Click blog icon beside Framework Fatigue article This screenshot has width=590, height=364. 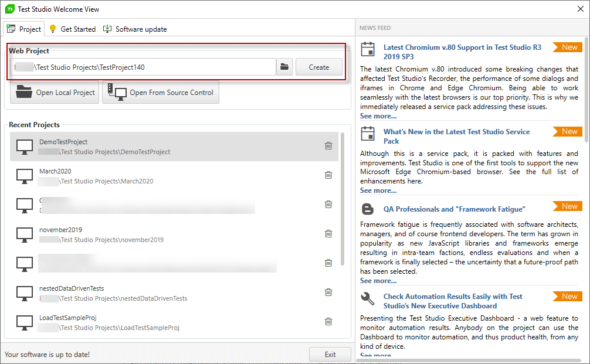click(x=368, y=209)
